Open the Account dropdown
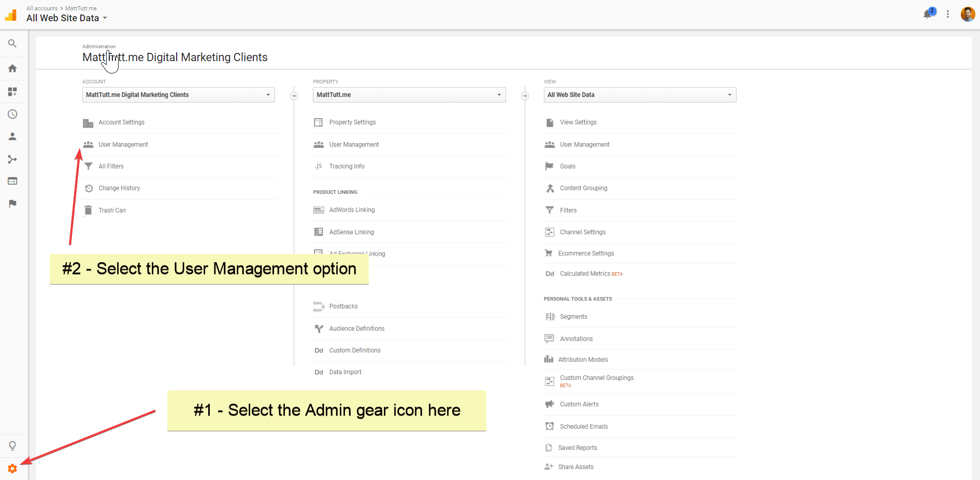 179,95
